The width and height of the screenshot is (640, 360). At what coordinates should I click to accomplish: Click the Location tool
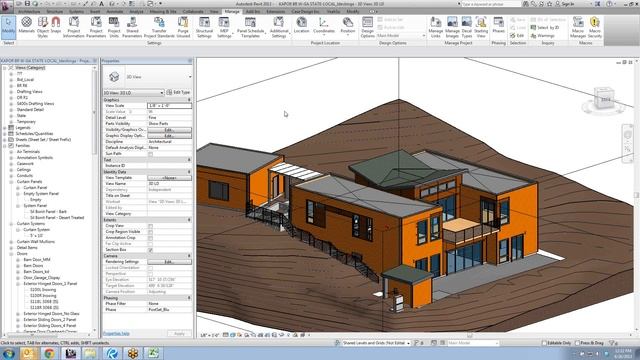[x=301, y=25]
